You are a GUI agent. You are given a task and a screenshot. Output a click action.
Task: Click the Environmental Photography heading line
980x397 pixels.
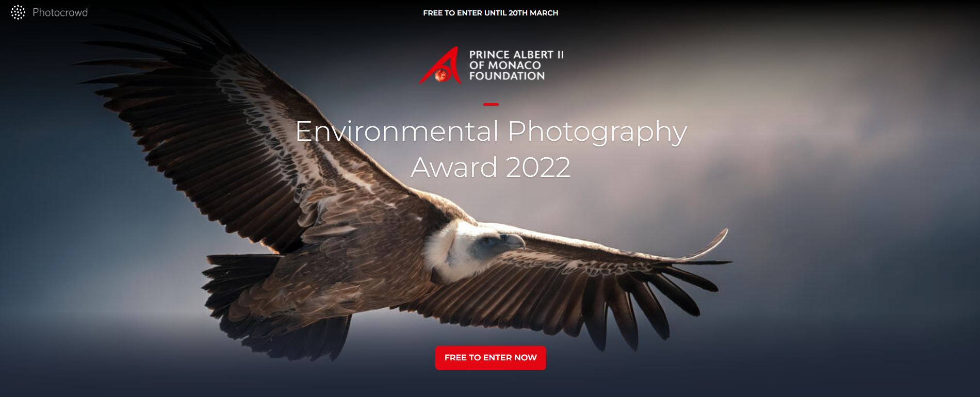point(491,132)
